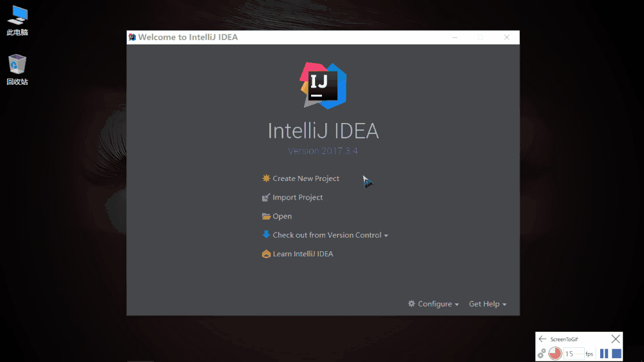Minimize the Welcome to IntelliJ IDEA window
The image size is (644, 362).
point(455,37)
